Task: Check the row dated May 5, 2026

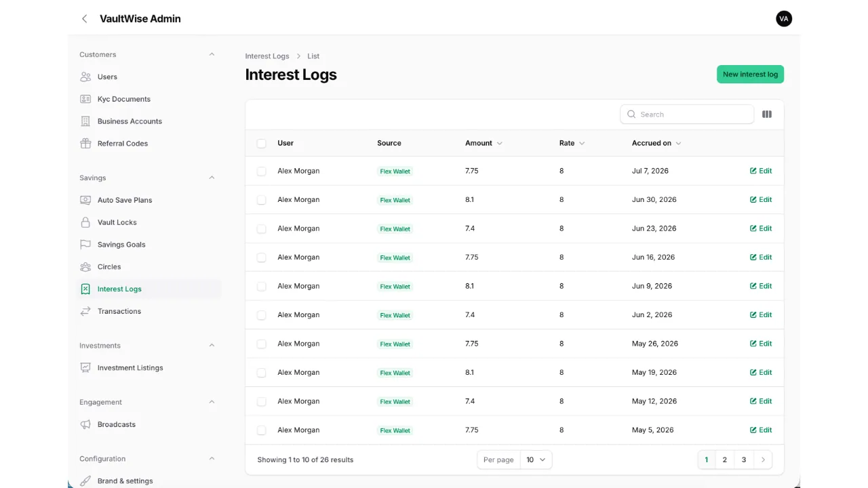Action: (262, 430)
